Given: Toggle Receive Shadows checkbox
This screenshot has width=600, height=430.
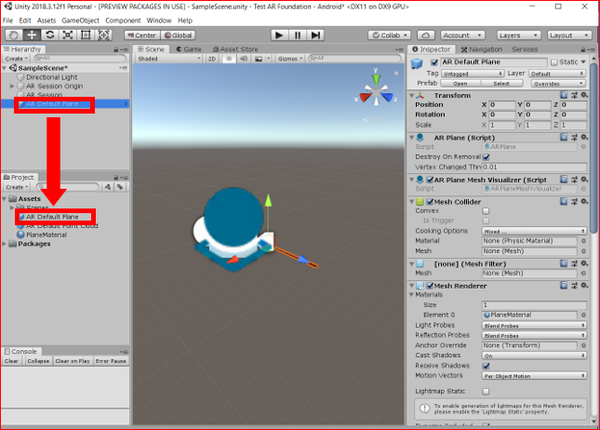Looking at the screenshot, I should [x=486, y=366].
